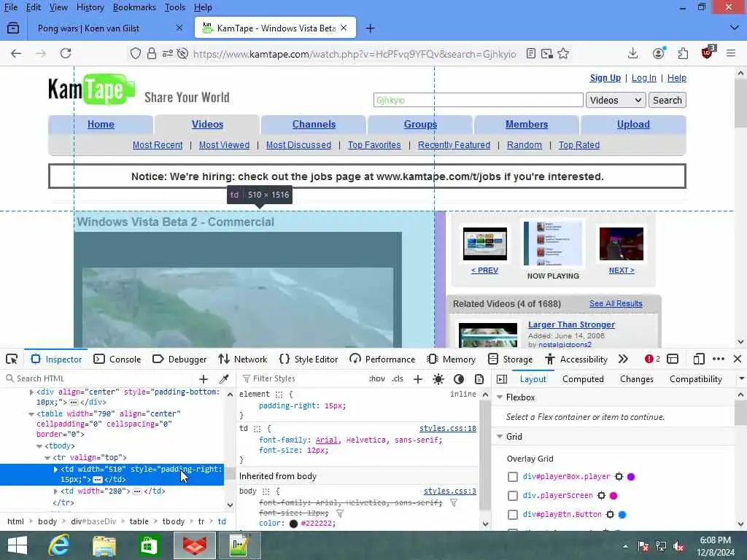Open the Videos search type dropdown
Screen dimensions: 747x560
pyautogui.click(x=616, y=100)
